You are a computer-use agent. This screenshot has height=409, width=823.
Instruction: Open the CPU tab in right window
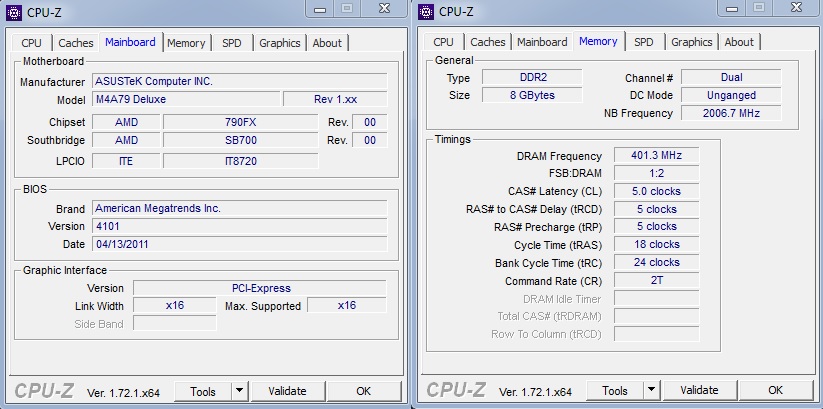(x=444, y=41)
